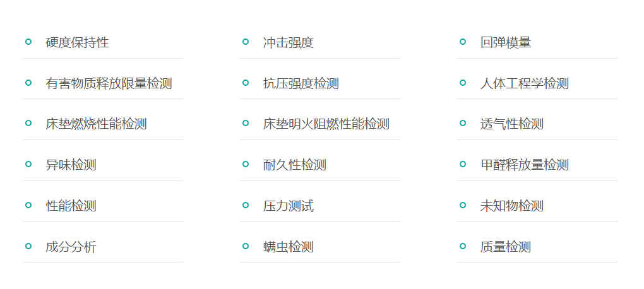
Task: Click the 硬度保持性 link
Action: (x=77, y=43)
